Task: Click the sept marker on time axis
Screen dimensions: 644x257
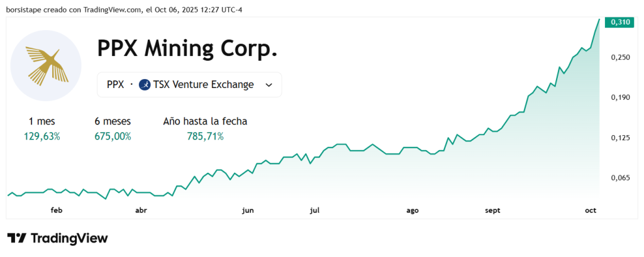Action: click(x=492, y=211)
